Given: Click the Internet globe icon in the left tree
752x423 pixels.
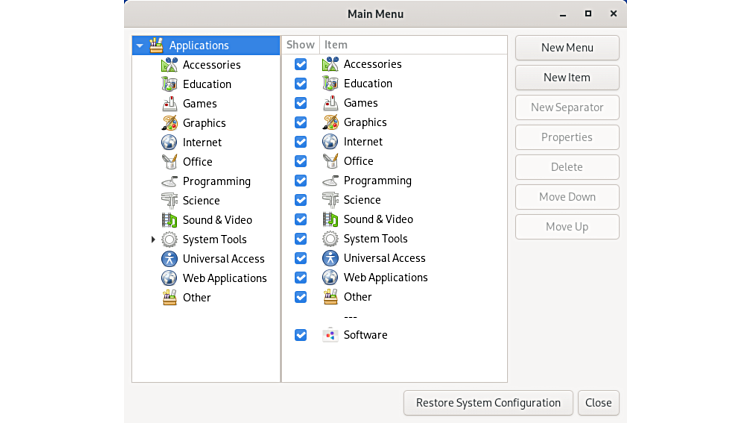Looking at the screenshot, I should pos(169,142).
